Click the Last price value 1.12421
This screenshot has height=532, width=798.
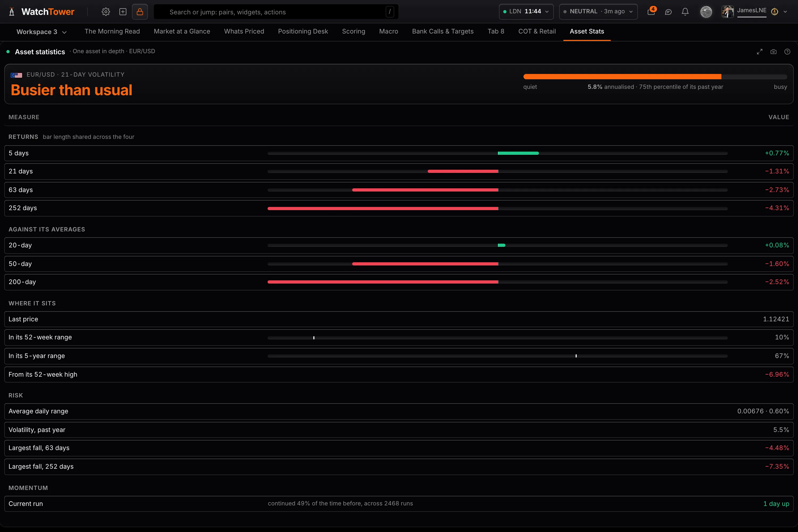point(776,319)
